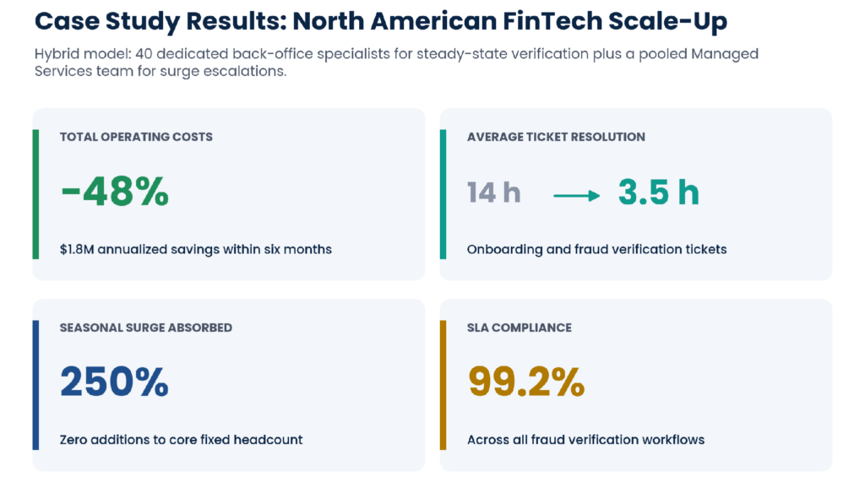The image size is (865, 504).
Task: Select the -48% green metric figure
Action: pos(115,192)
